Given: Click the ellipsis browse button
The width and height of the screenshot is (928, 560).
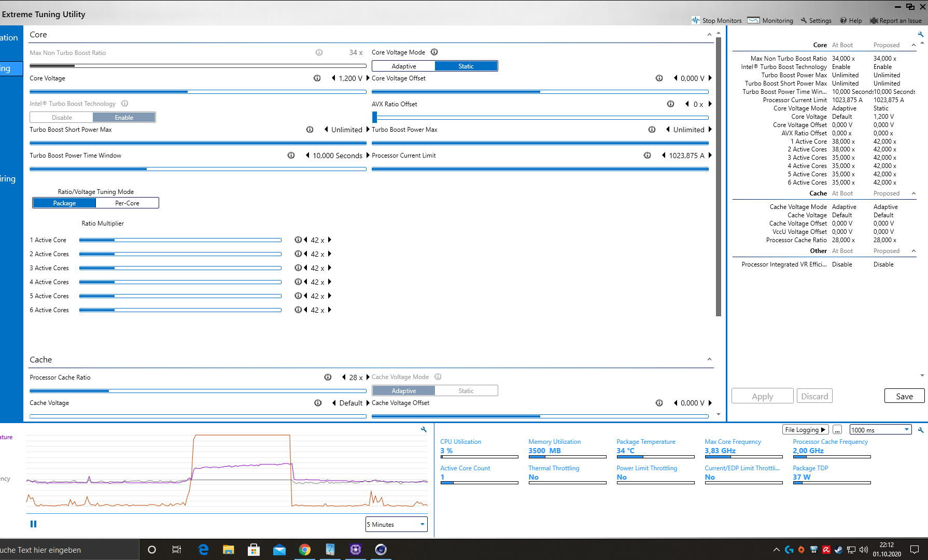Looking at the screenshot, I should click(x=837, y=430).
